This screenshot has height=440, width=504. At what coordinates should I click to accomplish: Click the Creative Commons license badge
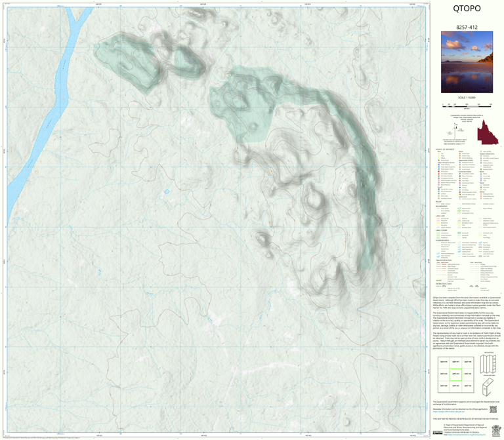click(x=437, y=433)
